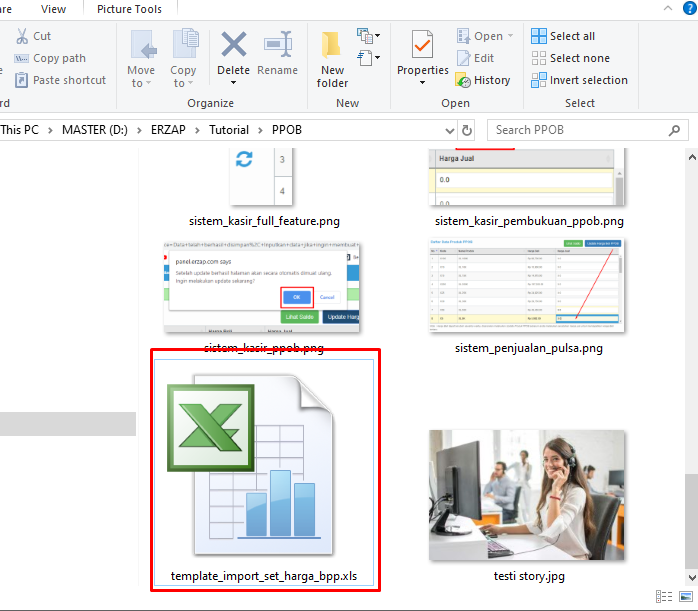Click file name sistem_kasir_pembukuan_ppob.png

[529, 221]
